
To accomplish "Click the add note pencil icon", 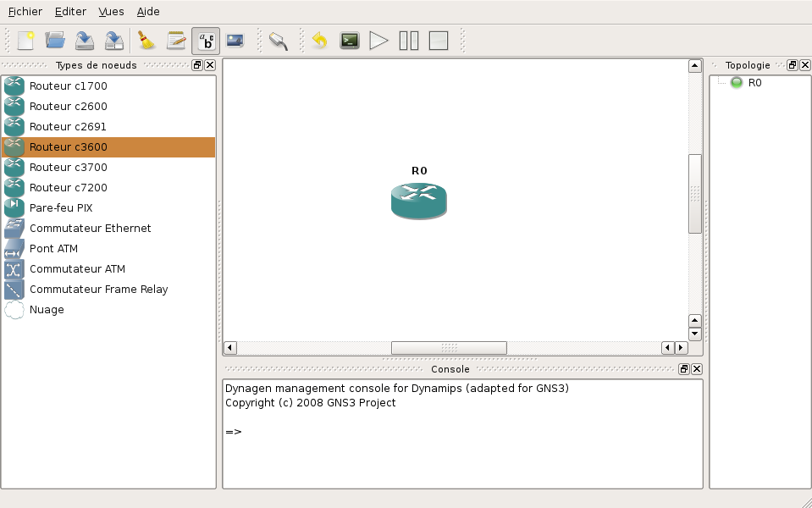I will (x=176, y=41).
